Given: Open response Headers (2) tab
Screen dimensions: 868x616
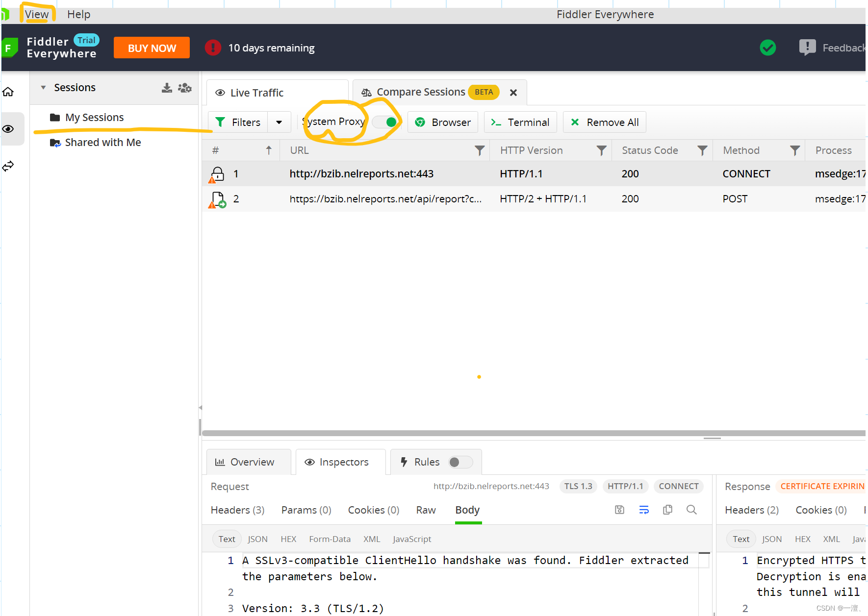Looking at the screenshot, I should pyautogui.click(x=752, y=510).
